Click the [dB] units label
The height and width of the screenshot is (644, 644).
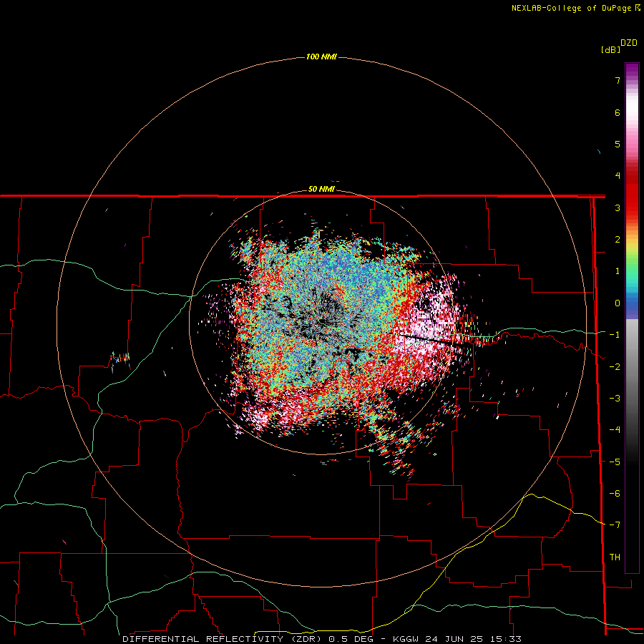click(x=610, y=50)
